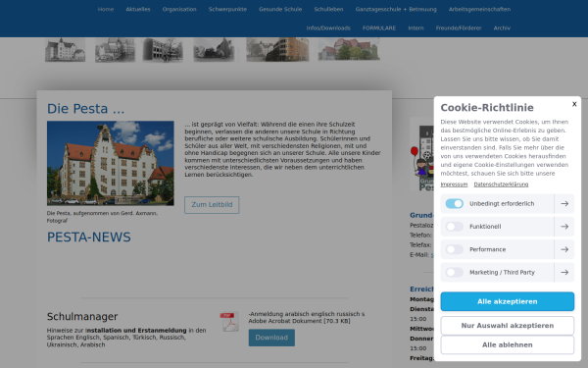Open the Arbeitsgemeinschaften menu item
The height and width of the screenshot is (368, 588).
(x=479, y=10)
